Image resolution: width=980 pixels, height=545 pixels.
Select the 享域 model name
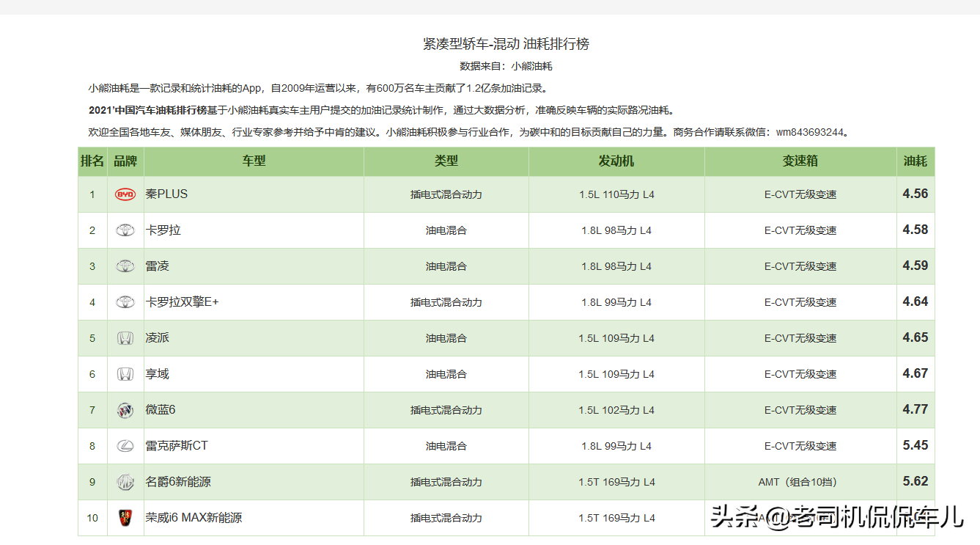pyautogui.click(x=158, y=374)
